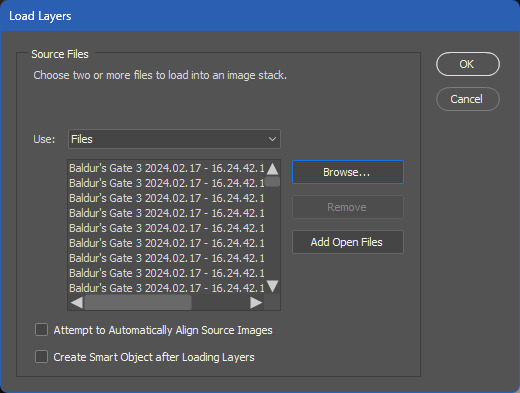Click the horizontal scrollbar thumb

click(138, 303)
